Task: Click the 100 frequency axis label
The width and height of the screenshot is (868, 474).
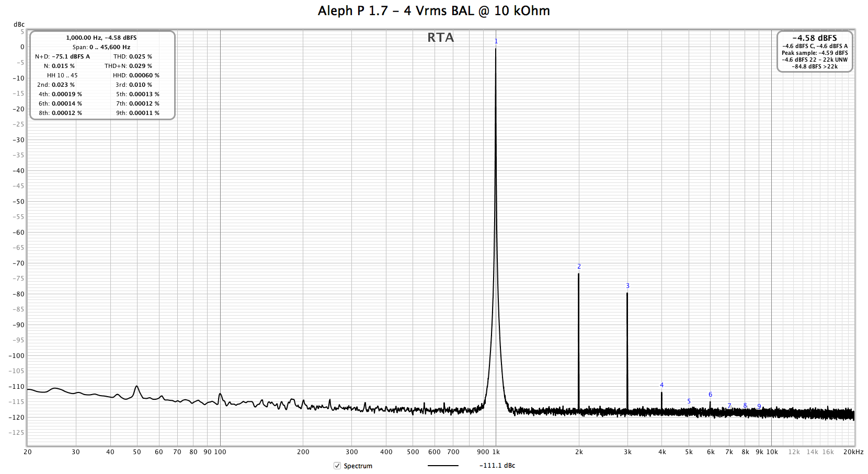Action: pos(220,452)
